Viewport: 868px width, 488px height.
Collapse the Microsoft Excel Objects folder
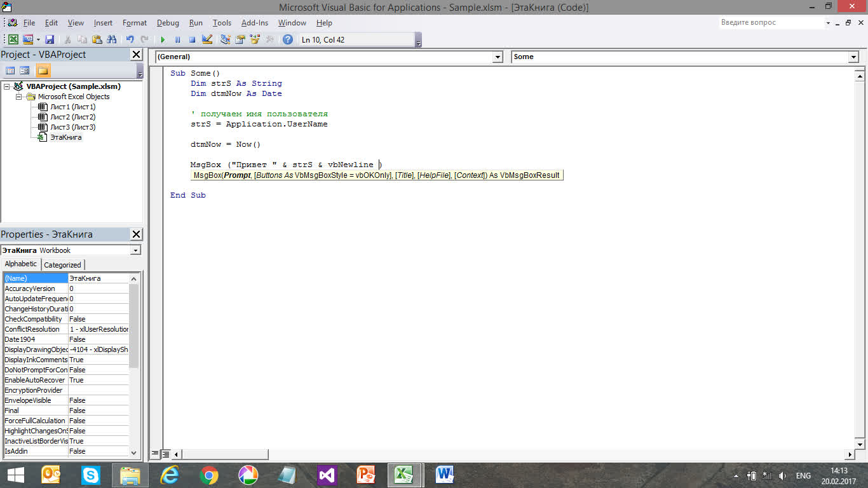coord(19,97)
